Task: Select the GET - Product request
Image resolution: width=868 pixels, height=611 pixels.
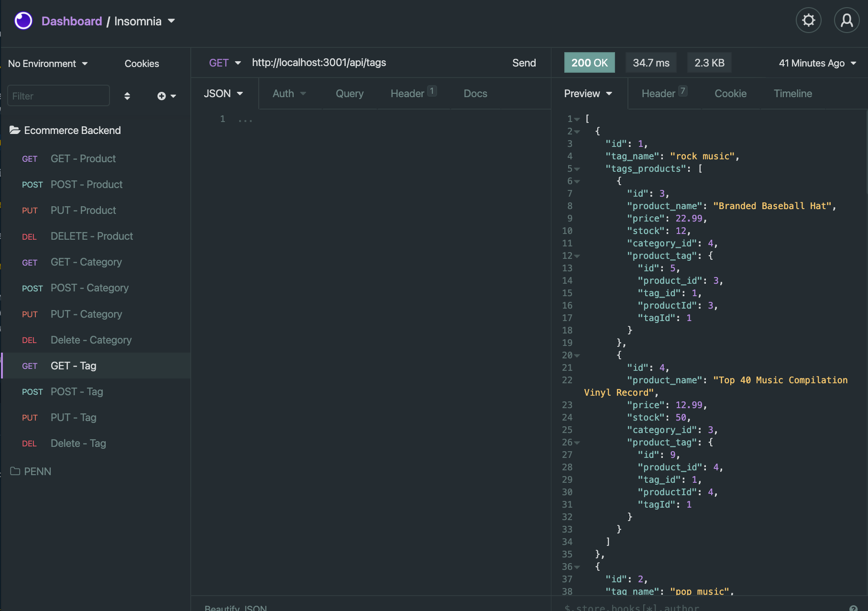Action: pyautogui.click(x=96, y=159)
